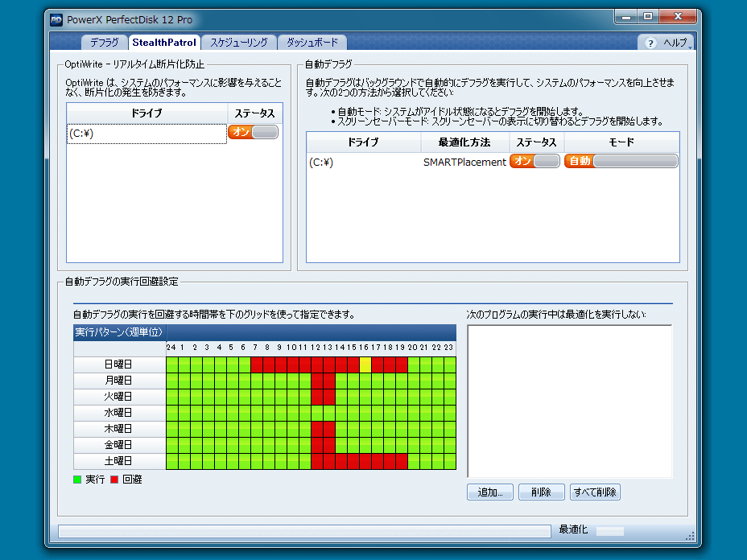Viewport: 747px width, 560px height.
Task: Minimize the PerfectDisk window
Action: click(626, 17)
